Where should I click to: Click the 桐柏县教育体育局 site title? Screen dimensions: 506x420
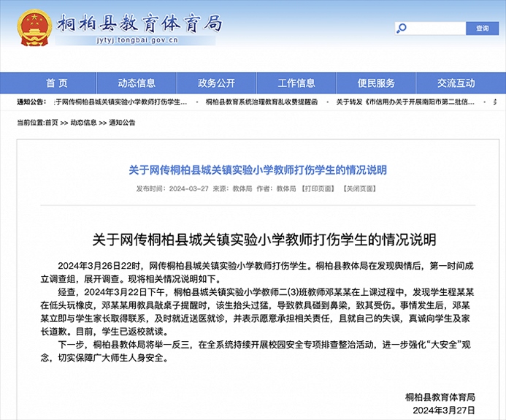139,23
